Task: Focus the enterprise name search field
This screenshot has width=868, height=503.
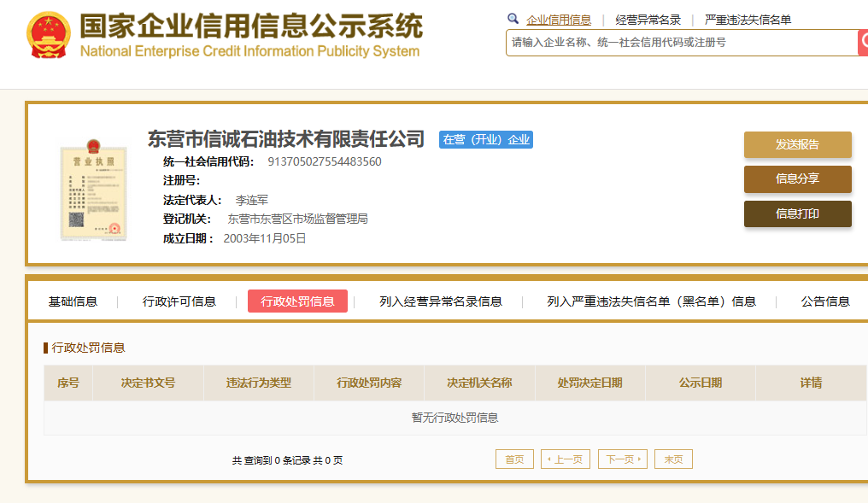Action: (682, 43)
